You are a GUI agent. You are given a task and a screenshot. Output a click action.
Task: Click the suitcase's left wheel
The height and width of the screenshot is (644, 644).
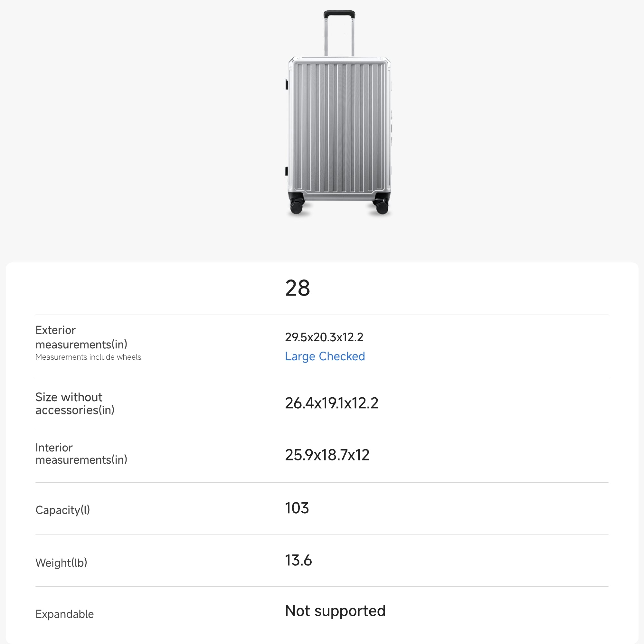pos(296,206)
